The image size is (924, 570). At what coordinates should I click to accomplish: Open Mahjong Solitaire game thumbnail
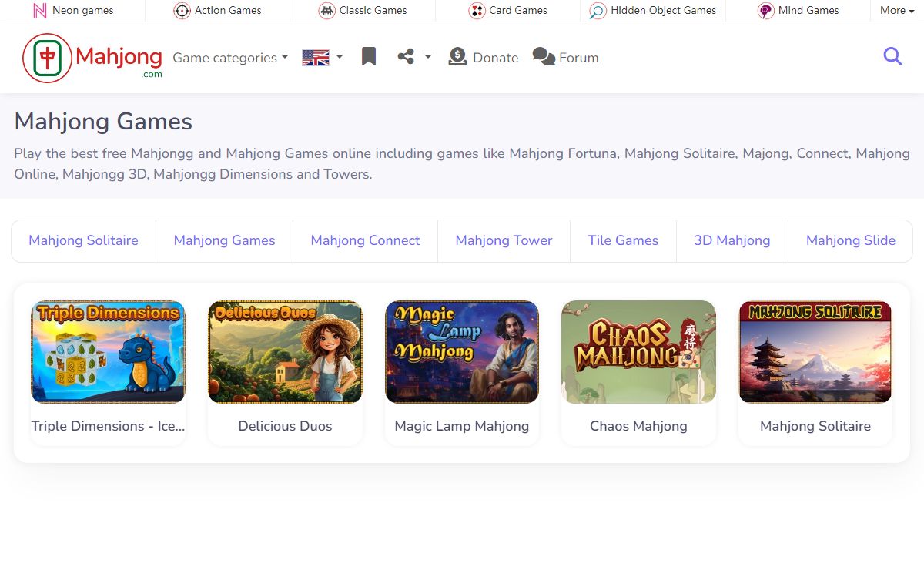pyautogui.click(x=815, y=352)
